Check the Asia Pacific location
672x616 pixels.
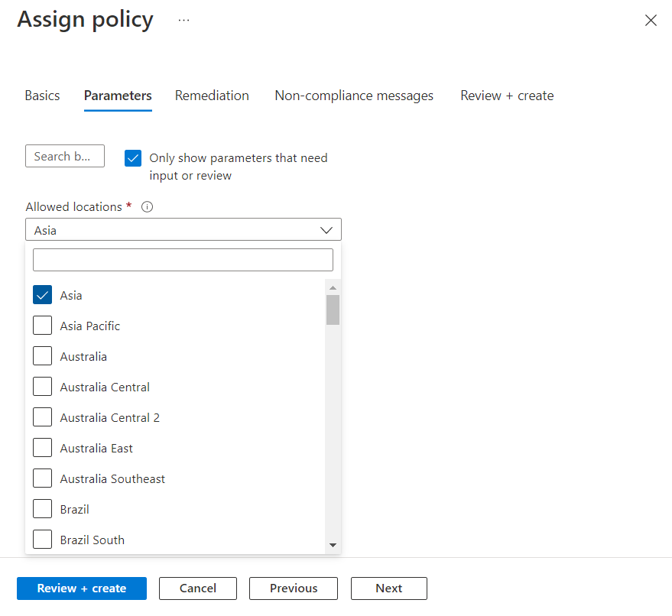click(x=43, y=326)
